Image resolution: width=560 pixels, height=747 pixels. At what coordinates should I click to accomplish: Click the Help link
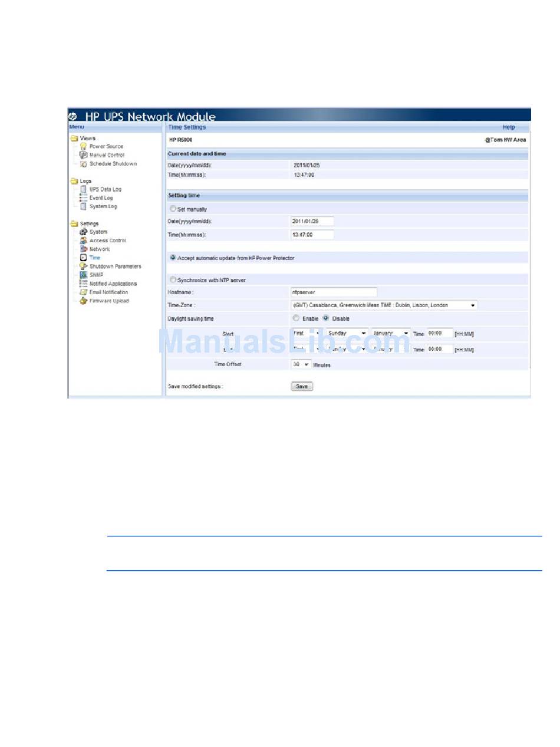click(x=509, y=127)
